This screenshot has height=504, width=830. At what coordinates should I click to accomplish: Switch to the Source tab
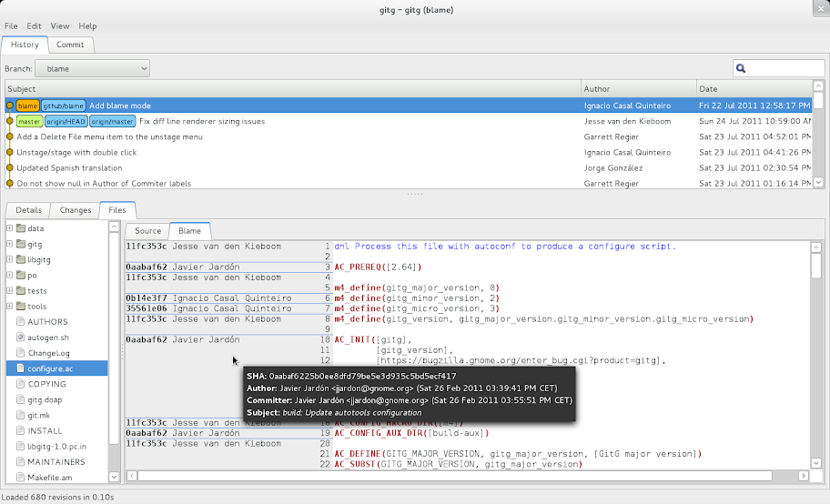coord(147,231)
